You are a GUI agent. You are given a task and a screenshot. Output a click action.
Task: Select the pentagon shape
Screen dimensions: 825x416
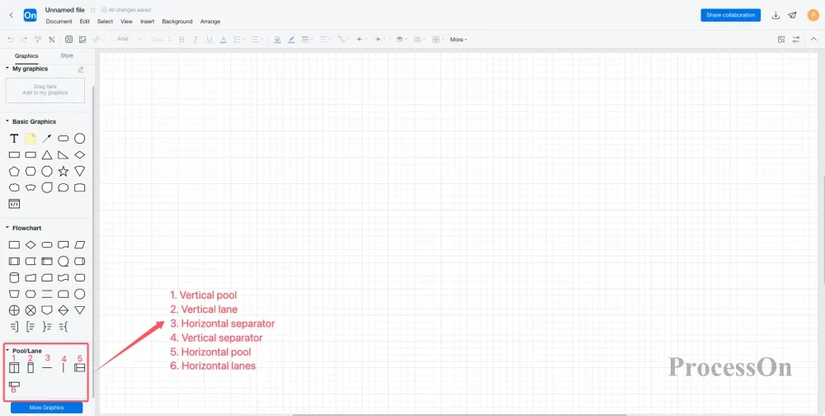(x=14, y=171)
